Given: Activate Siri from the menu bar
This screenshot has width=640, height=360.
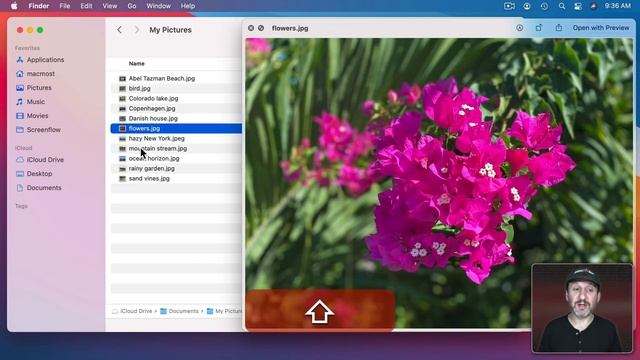Looking at the screenshot, I should coord(593,6).
